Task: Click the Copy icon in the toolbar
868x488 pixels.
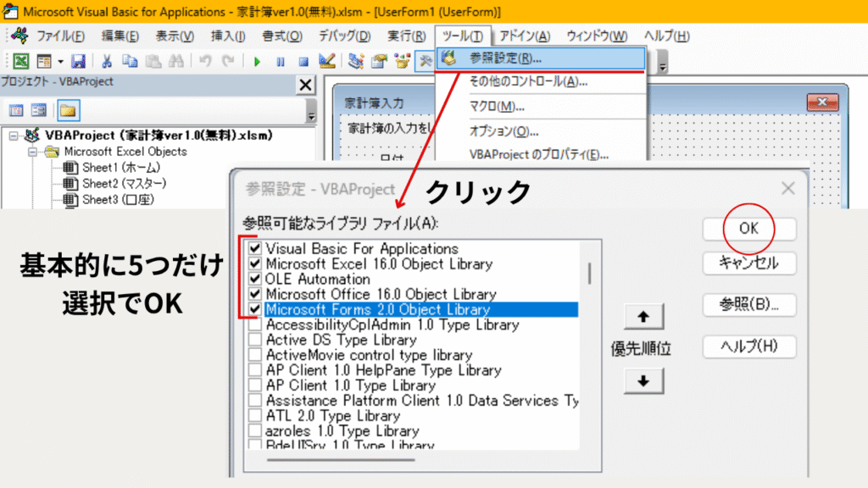Action: click(x=130, y=61)
